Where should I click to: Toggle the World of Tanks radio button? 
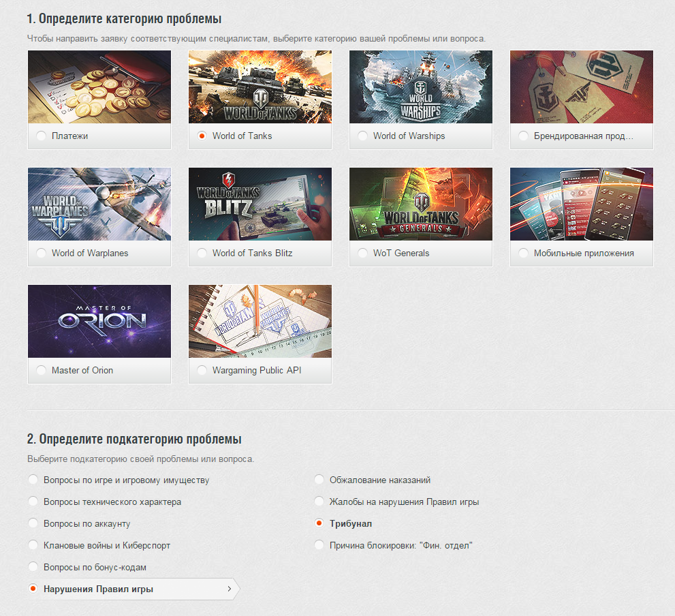[x=202, y=136]
